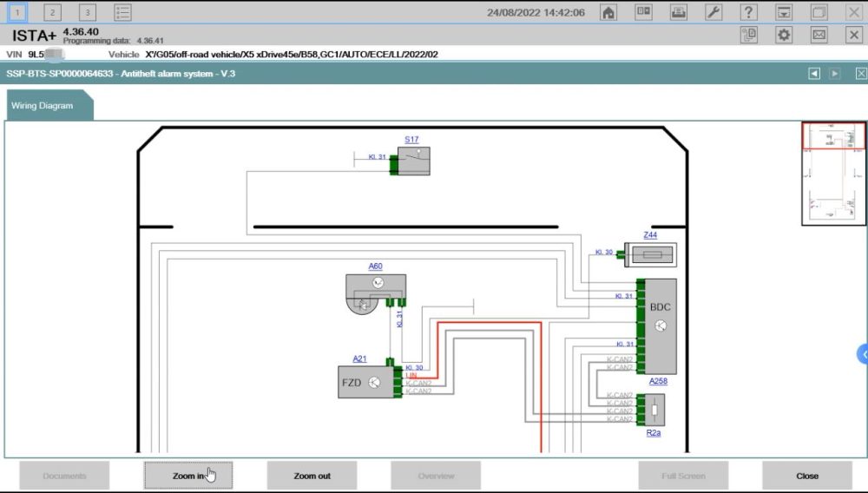This screenshot has height=493, width=868.
Task: Open the R2a component link
Action: click(654, 433)
